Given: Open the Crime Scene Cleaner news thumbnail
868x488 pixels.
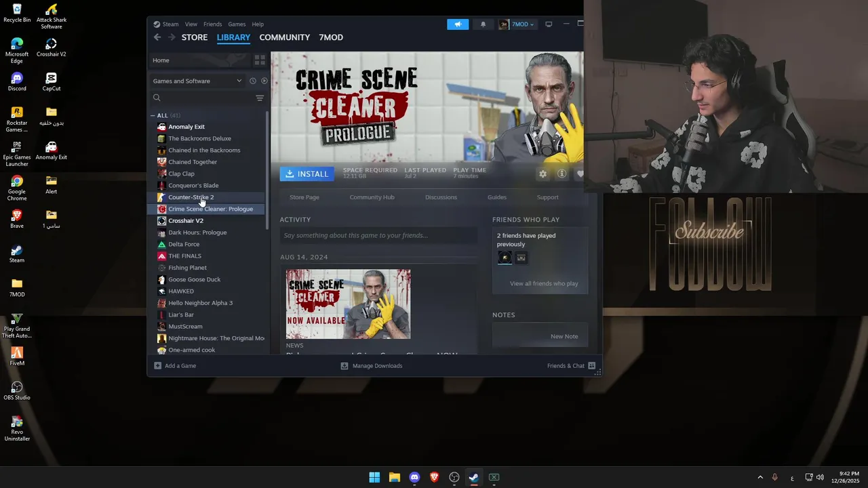Looking at the screenshot, I should (x=348, y=304).
